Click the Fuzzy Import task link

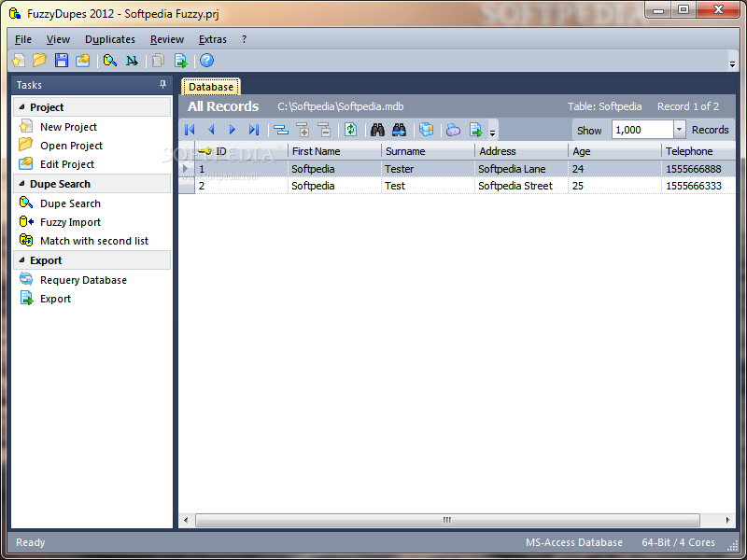point(71,222)
